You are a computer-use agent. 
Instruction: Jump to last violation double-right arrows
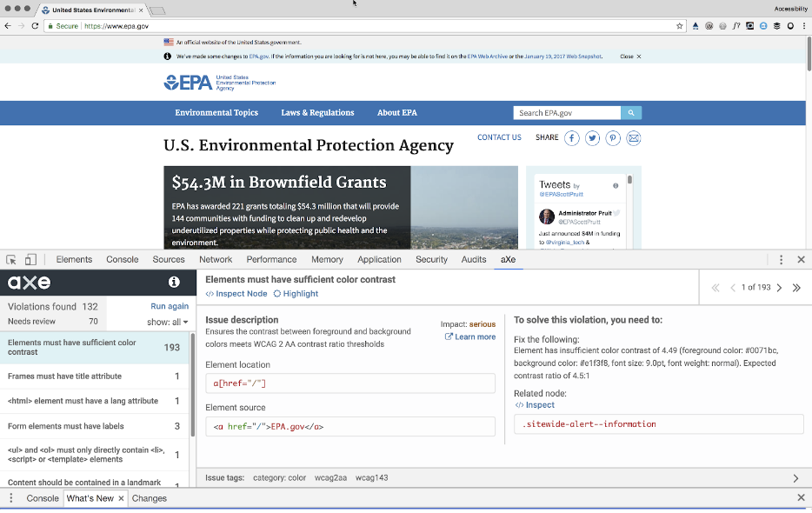(x=796, y=288)
